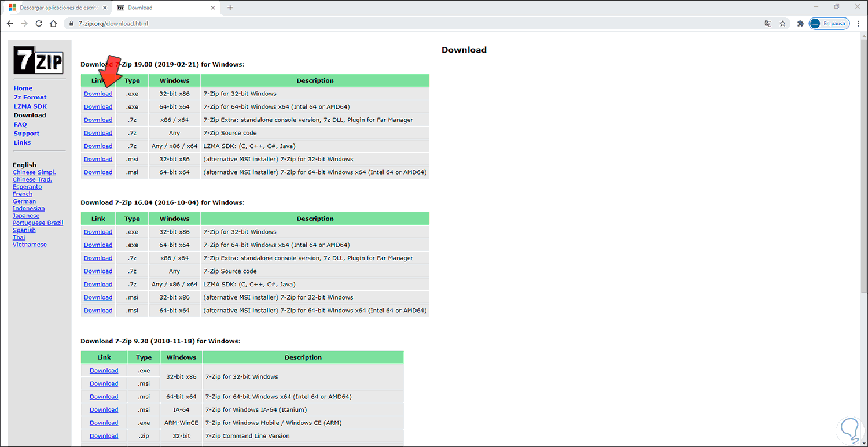
Task: Click the 'Download 7-Zip 9.20 (2010-11-18) for Windows' heading
Action: [160, 341]
